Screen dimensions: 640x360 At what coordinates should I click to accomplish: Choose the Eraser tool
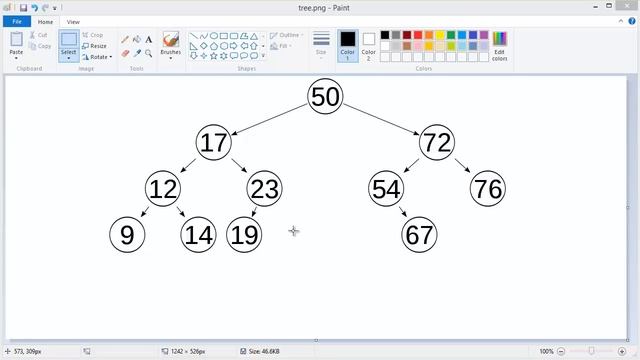coord(125,53)
